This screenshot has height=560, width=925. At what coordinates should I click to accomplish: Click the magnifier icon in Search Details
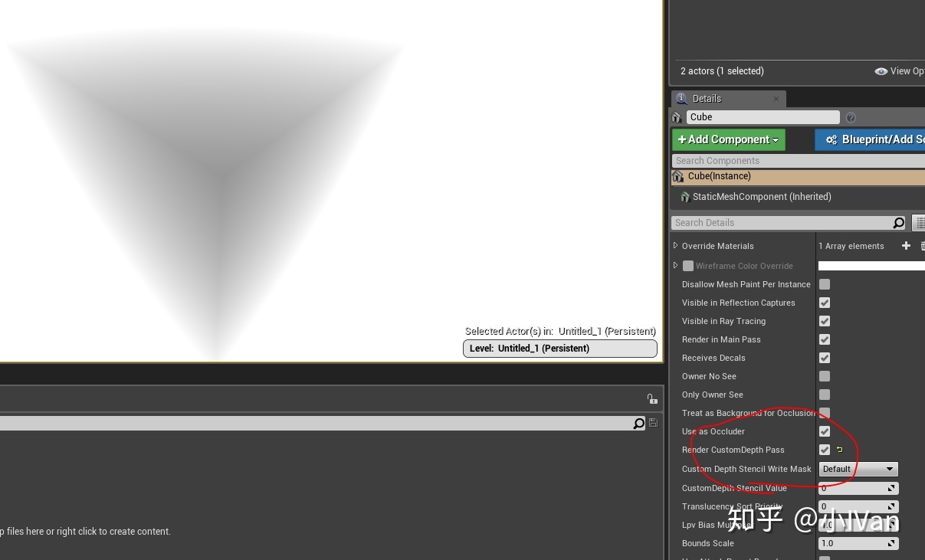(x=899, y=223)
